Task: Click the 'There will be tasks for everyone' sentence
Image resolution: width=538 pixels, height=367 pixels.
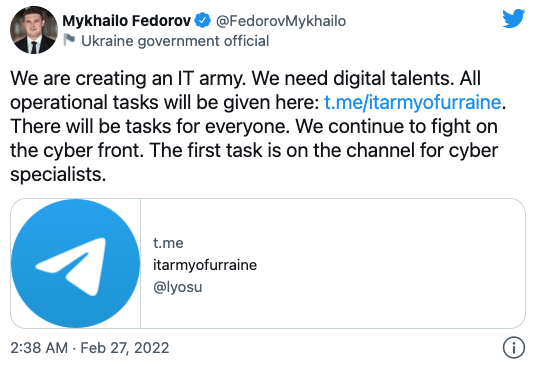Action: (x=150, y=126)
